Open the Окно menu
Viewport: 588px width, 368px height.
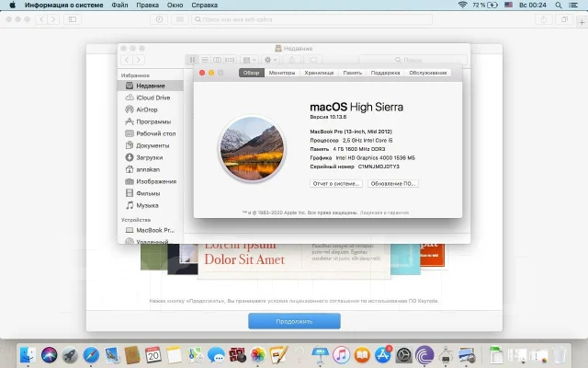pyautogui.click(x=175, y=5)
